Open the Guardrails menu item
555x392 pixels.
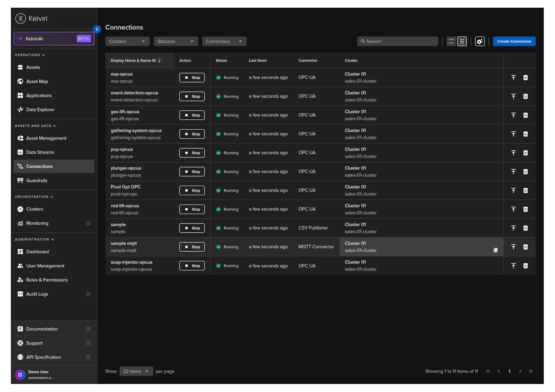(36, 181)
